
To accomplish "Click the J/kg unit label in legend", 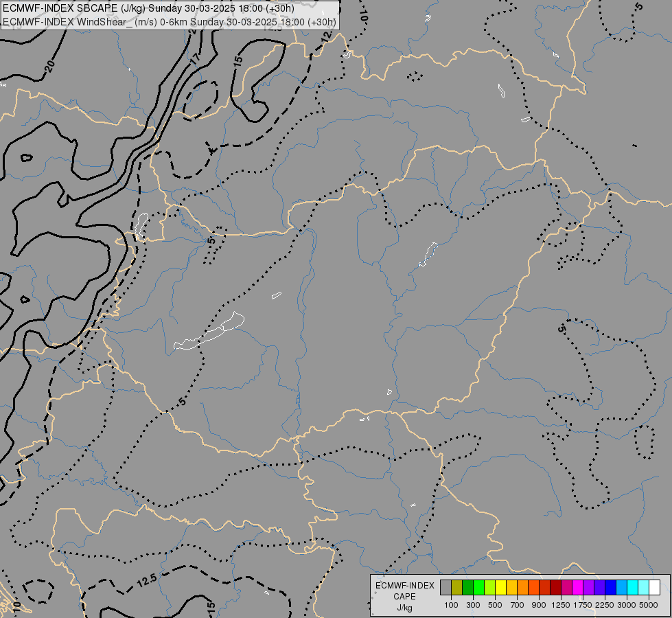I will (x=404, y=608).
